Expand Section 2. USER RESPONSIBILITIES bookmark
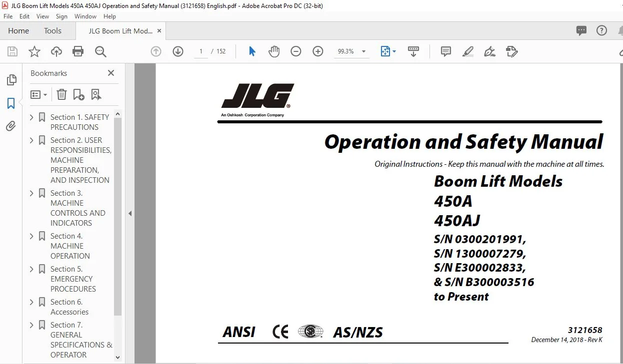623x364 pixels. click(31, 140)
